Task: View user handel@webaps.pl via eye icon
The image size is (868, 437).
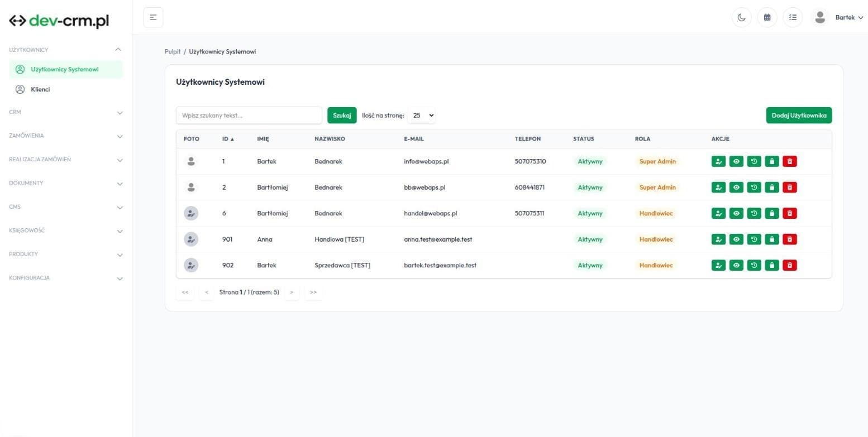Action: [736, 213]
